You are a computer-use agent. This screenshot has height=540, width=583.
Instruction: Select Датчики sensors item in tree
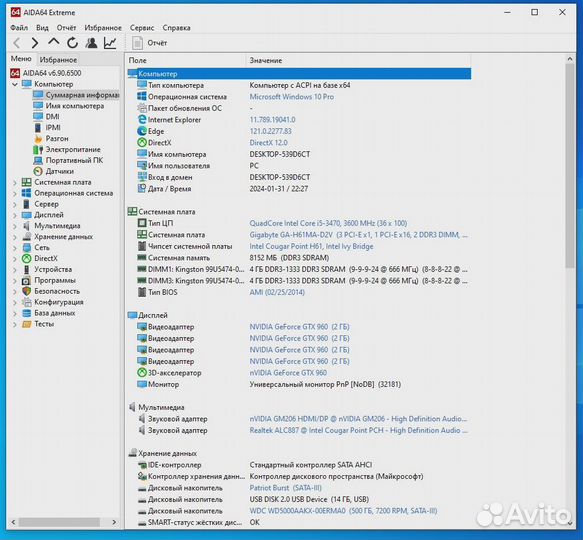[59, 171]
